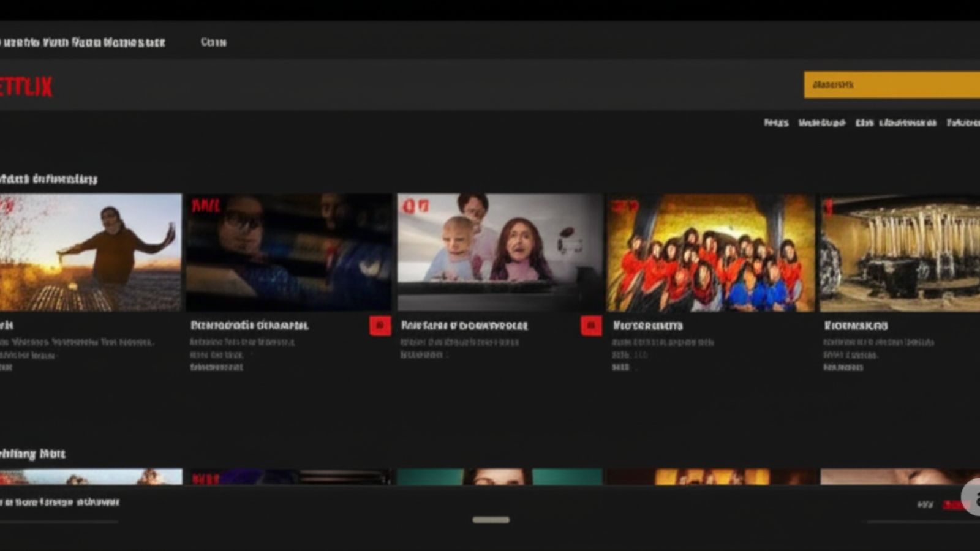Click inside the yellow search field
980x551 pixels.
(891, 84)
